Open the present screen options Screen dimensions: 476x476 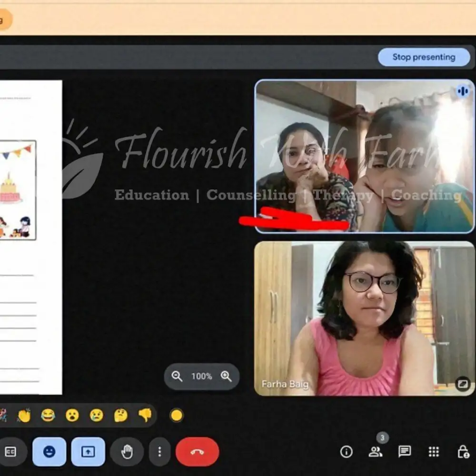coord(88,452)
